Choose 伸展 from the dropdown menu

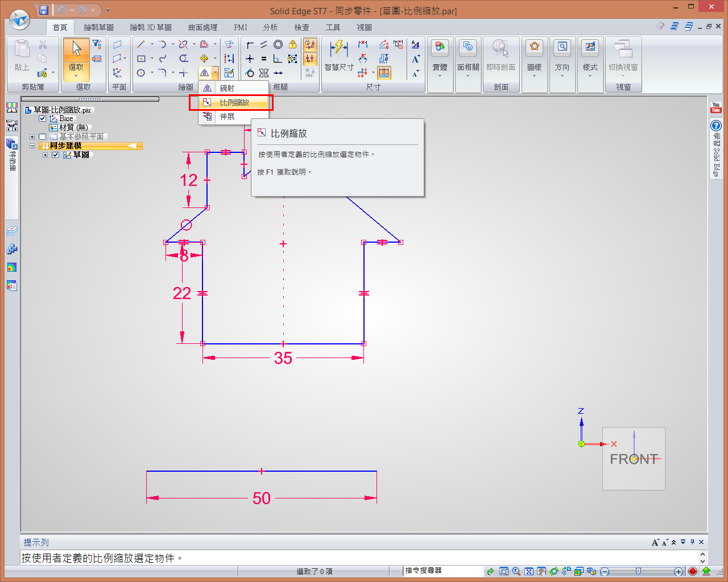point(233,117)
